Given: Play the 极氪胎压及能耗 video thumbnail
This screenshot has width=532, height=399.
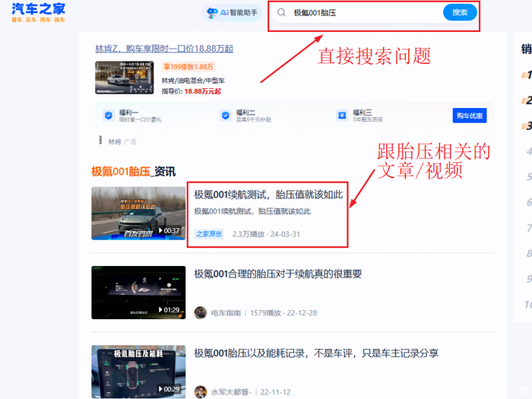Looking at the screenshot, I should pyautogui.click(x=138, y=372).
